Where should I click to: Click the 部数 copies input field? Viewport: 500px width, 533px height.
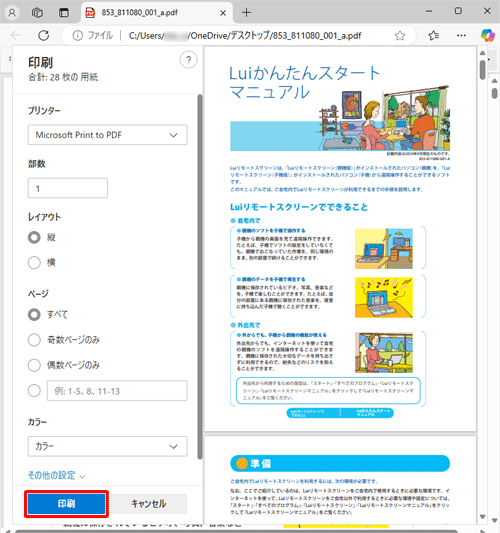pyautogui.click(x=68, y=188)
